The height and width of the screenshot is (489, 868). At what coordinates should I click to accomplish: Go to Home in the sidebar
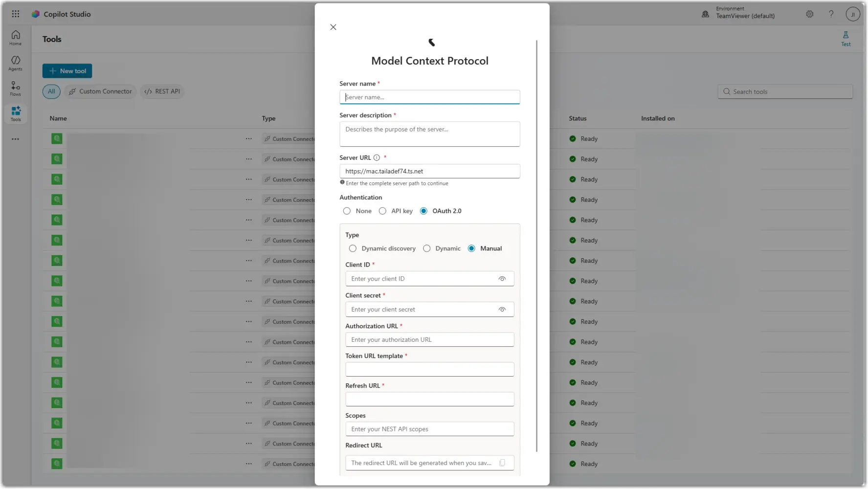tap(16, 38)
